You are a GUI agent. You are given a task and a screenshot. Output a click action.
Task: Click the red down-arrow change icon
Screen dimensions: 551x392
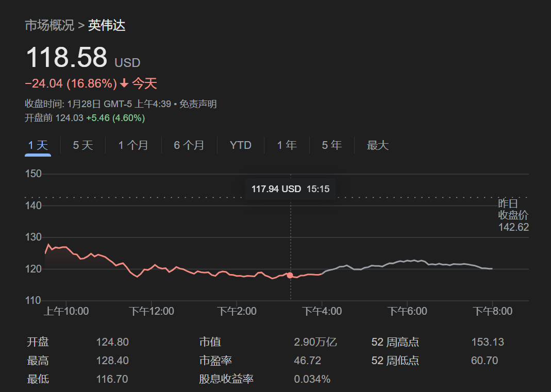124,83
